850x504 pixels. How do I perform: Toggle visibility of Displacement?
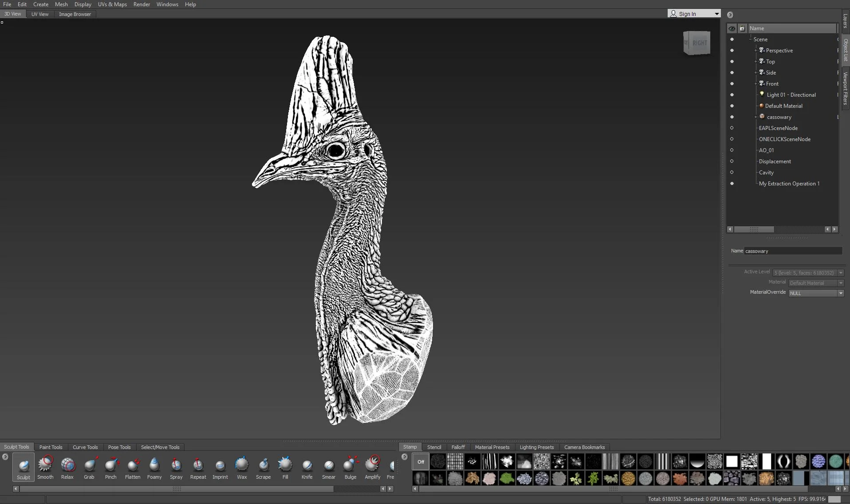(x=732, y=161)
